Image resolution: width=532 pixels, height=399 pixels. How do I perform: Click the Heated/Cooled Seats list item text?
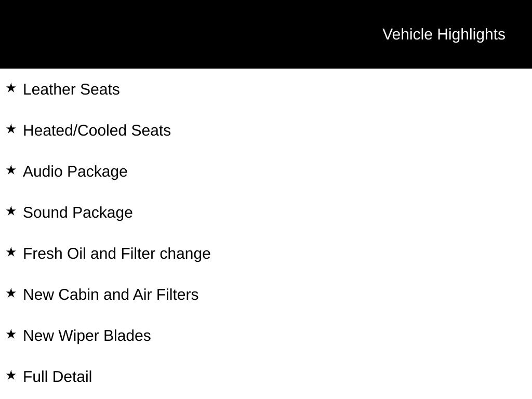pyautogui.click(x=97, y=130)
